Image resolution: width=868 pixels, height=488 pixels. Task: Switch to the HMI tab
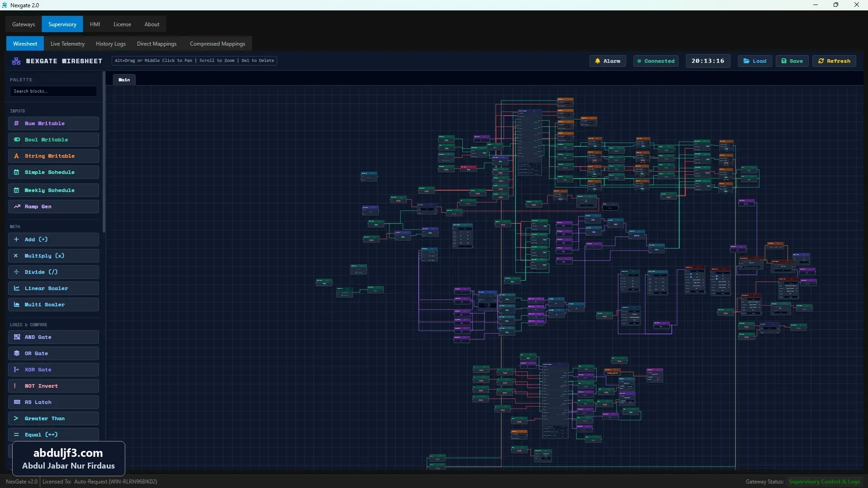[x=95, y=24]
